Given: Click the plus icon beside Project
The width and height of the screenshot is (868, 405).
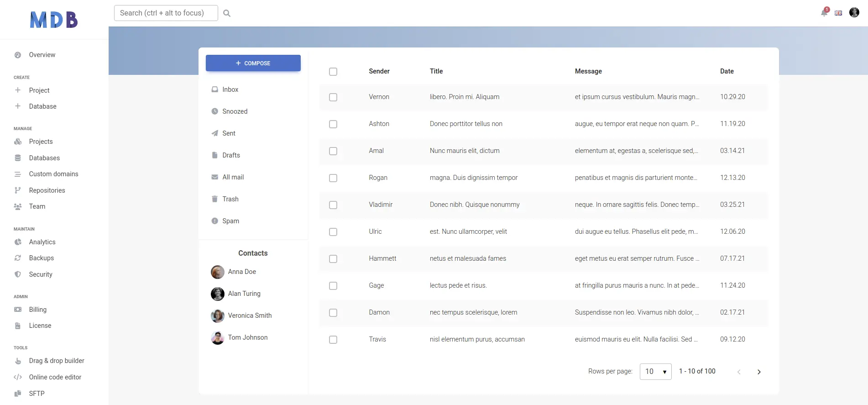Looking at the screenshot, I should pyautogui.click(x=18, y=90).
